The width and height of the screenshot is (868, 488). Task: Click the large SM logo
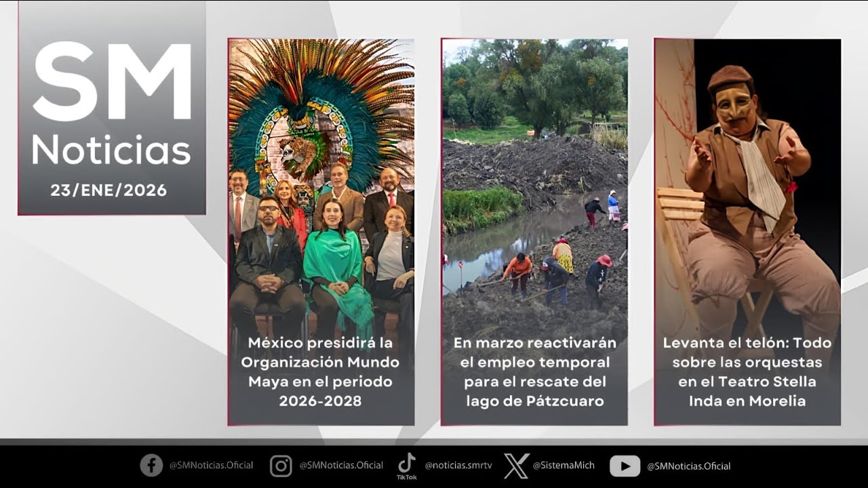coord(112,82)
